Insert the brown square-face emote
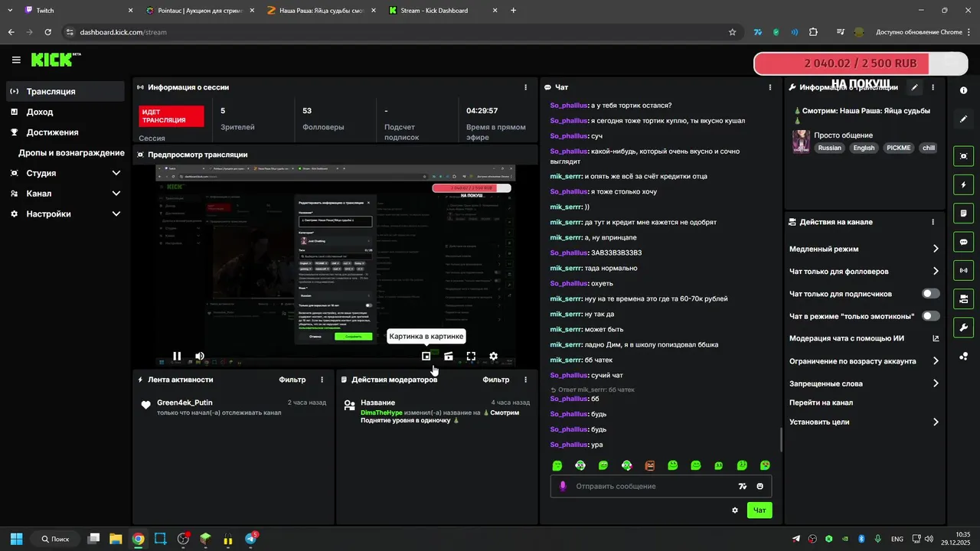The height and width of the screenshot is (551, 980). point(650,465)
